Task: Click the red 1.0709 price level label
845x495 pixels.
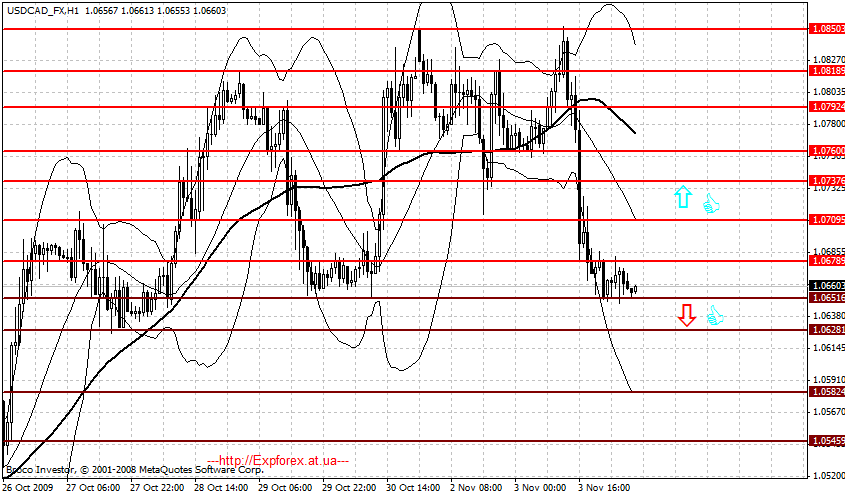Action: pos(827,220)
